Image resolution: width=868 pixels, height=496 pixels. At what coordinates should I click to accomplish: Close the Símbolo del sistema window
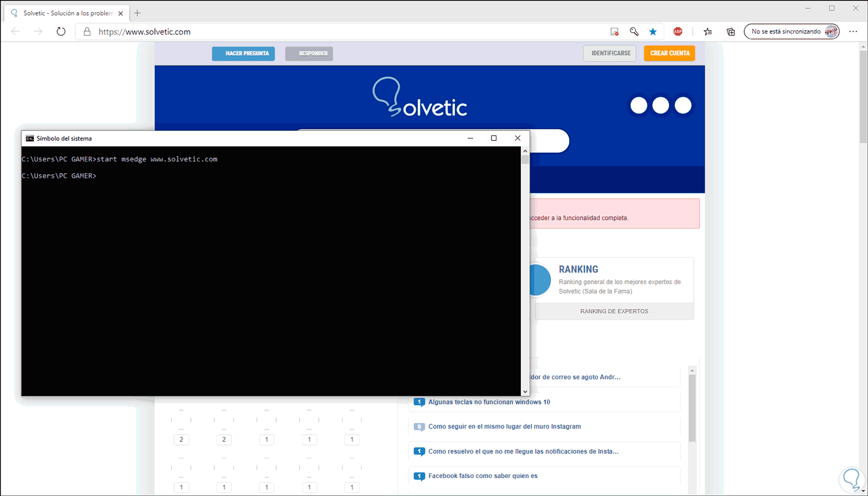(x=517, y=138)
